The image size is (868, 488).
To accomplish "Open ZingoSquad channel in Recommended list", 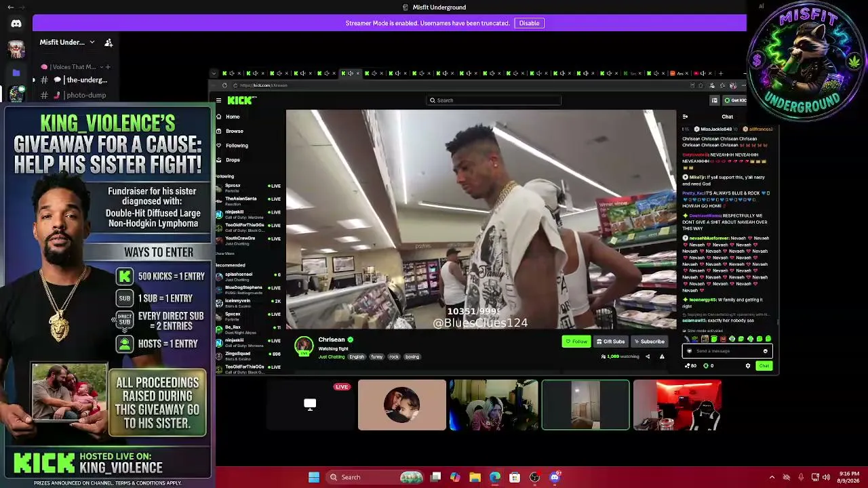I will pyautogui.click(x=248, y=355).
